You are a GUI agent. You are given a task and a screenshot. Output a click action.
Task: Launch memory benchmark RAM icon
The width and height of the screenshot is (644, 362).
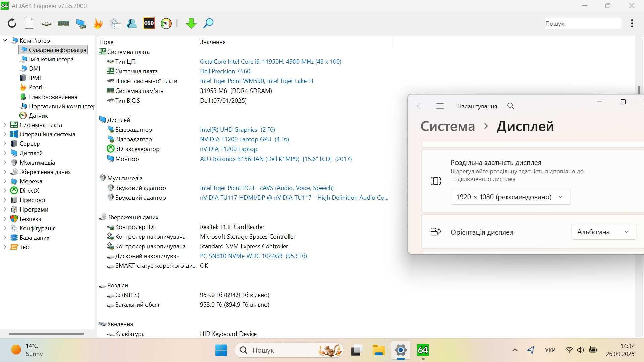pos(63,23)
